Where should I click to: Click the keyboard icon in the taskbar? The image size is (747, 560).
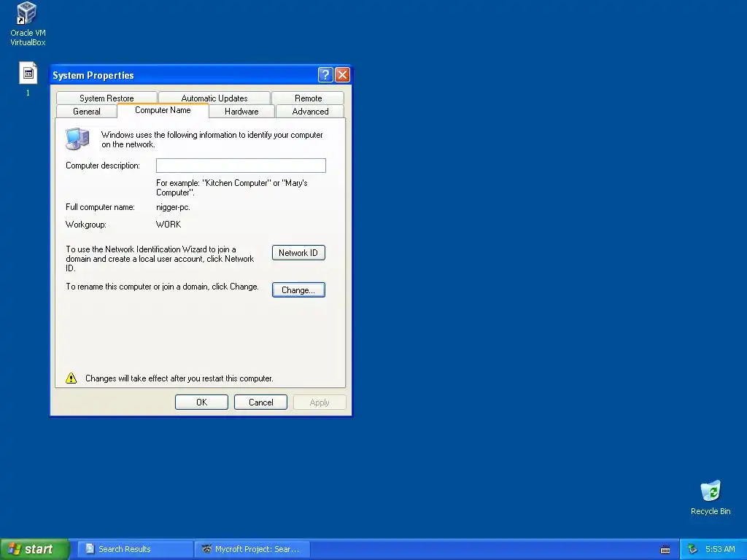665,550
